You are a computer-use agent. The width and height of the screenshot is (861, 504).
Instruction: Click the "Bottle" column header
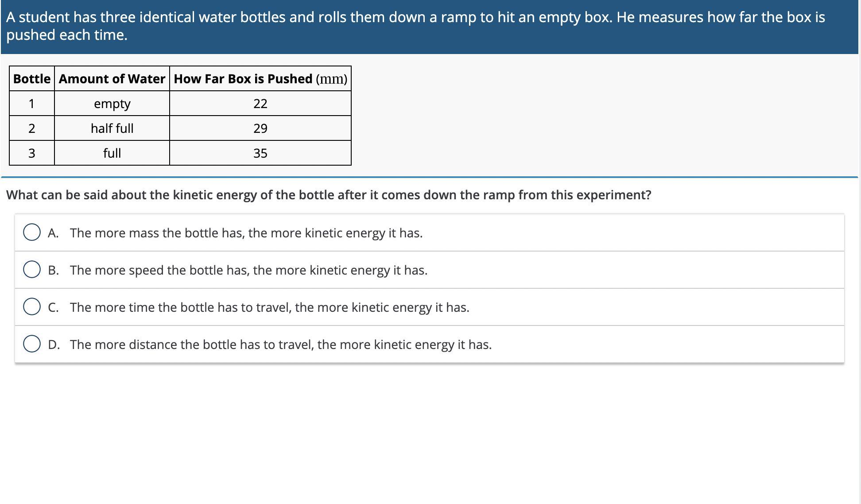tap(32, 79)
